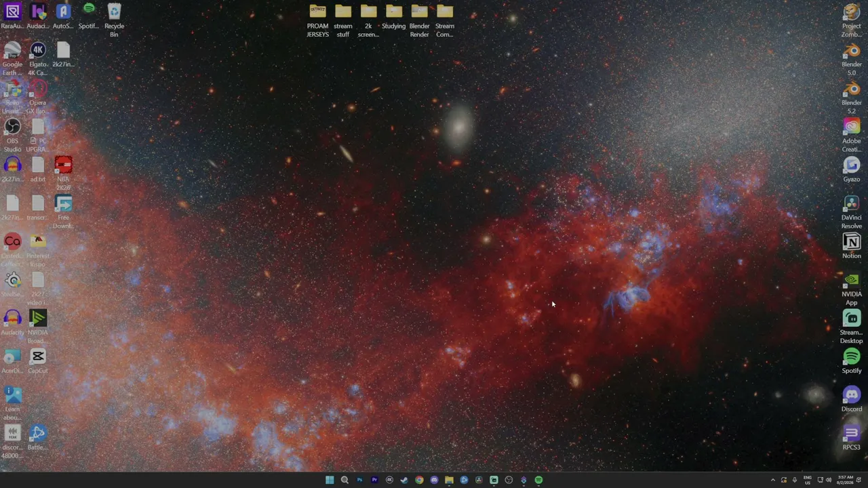Viewport: 868px width, 488px height.
Task: Select the PROAM JERSEYS folder
Action: pyautogui.click(x=317, y=20)
